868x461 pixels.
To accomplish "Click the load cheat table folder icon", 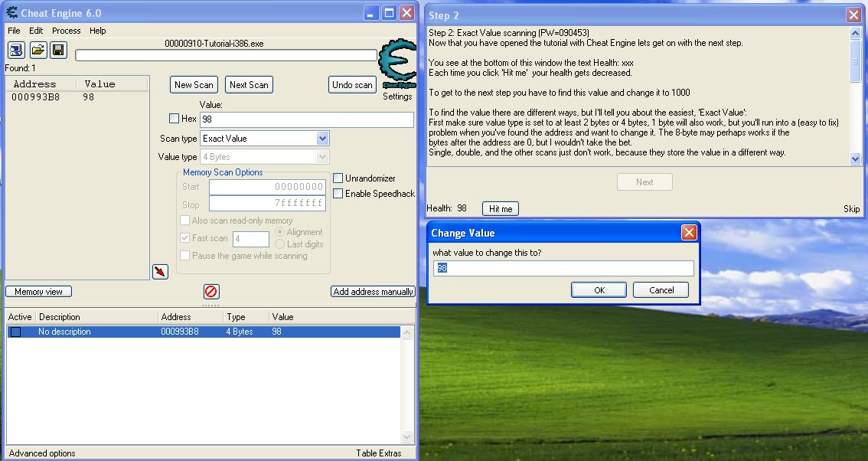I will click(37, 49).
